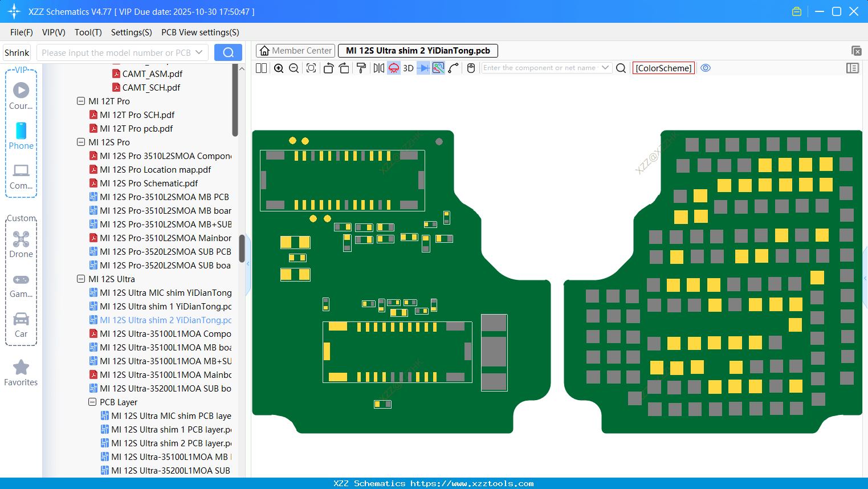Switch to the MI 12S Ultra shim 2 tab
The image size is (868, 489).
coord(417,50)
